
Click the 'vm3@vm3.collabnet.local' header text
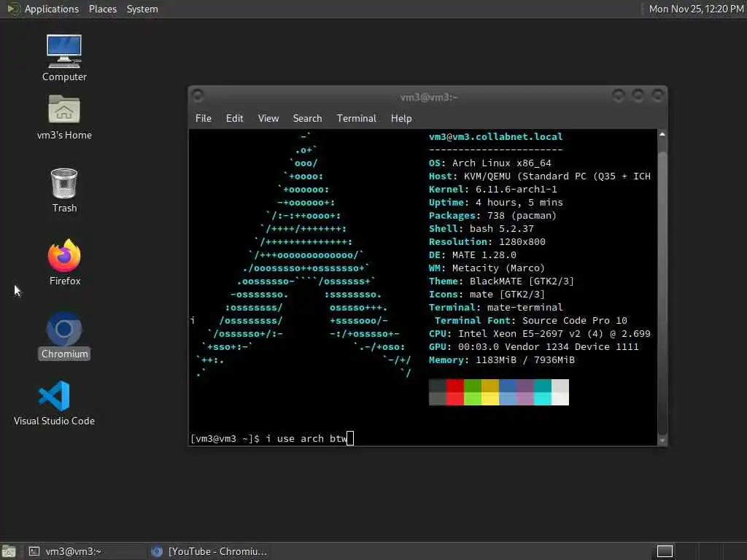point(495,136)
